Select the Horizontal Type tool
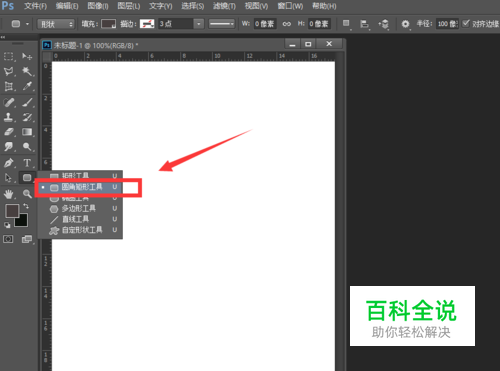 click(27, 163)
